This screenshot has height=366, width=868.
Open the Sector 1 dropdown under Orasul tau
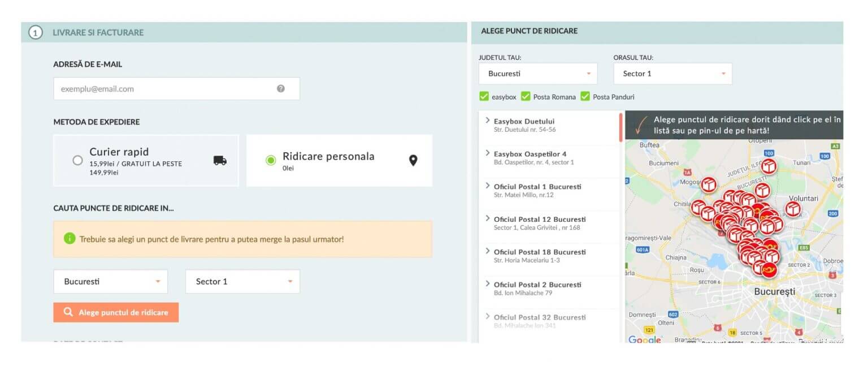point(672,74)
